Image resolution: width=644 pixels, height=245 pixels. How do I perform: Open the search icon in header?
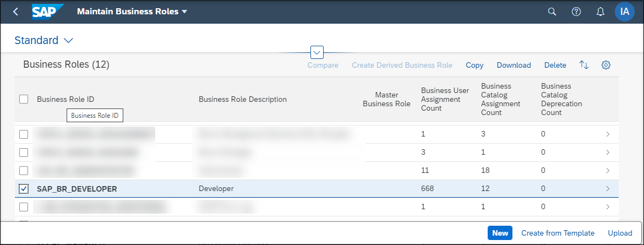pos(552,12)
